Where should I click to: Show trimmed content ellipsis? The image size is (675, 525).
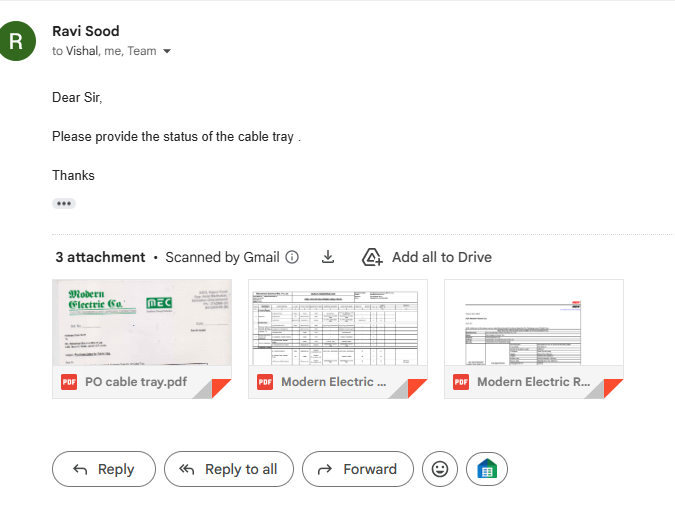(x=64, y=203)
